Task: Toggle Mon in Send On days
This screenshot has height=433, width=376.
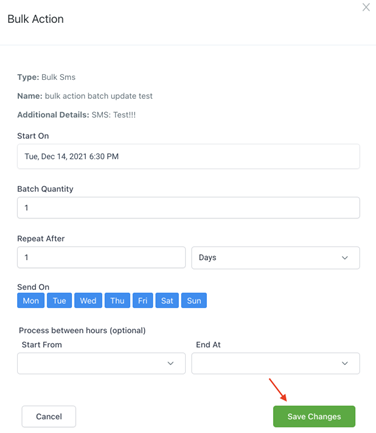Action: (31, 300)
